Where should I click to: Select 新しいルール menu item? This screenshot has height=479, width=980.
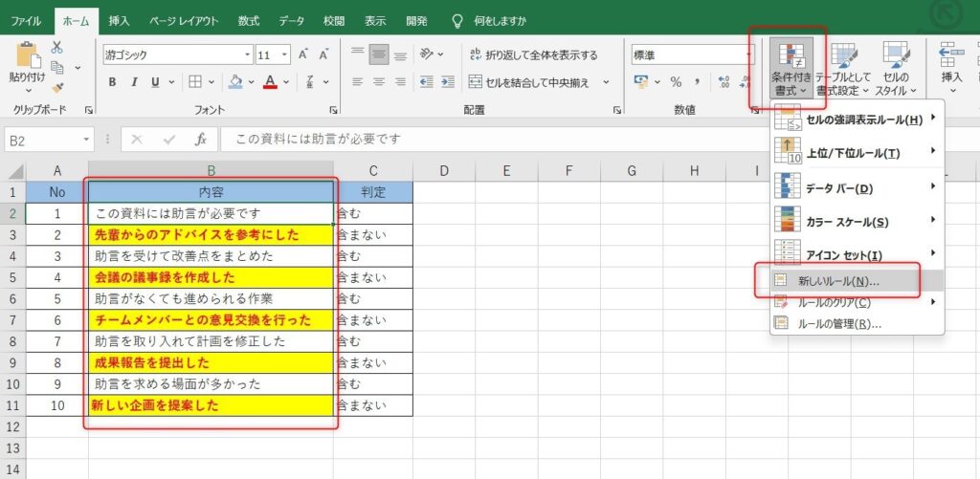857,281
